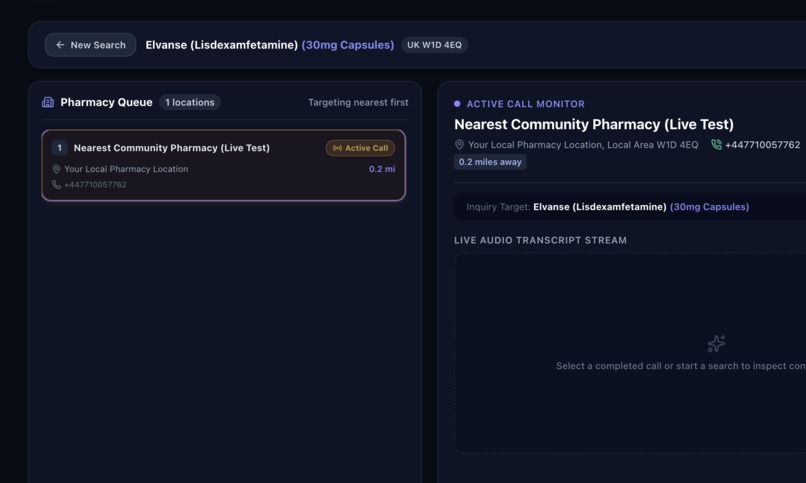Click the ACTIVE CALL MONITOR label
This screenshot has width=806, height=483.
tap(525, 104)
